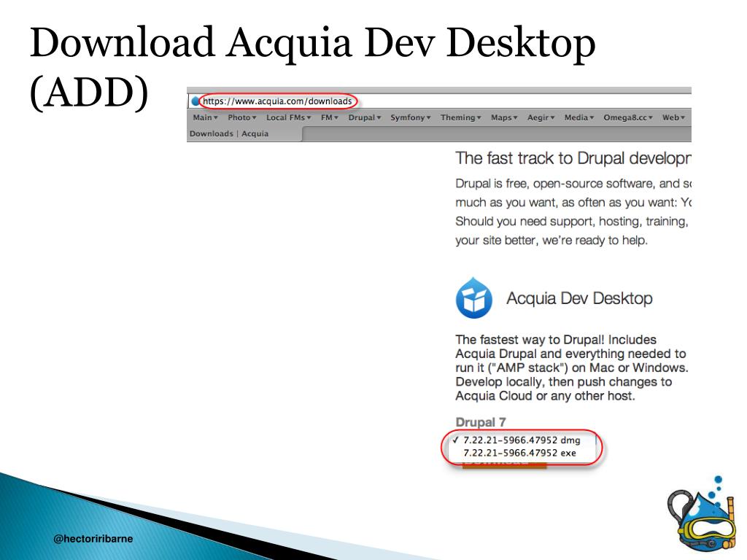The width and height of the screenshot is (747, 560).
Task: Select the Downloads | Acquia browser tab
Action: (244, 134)
